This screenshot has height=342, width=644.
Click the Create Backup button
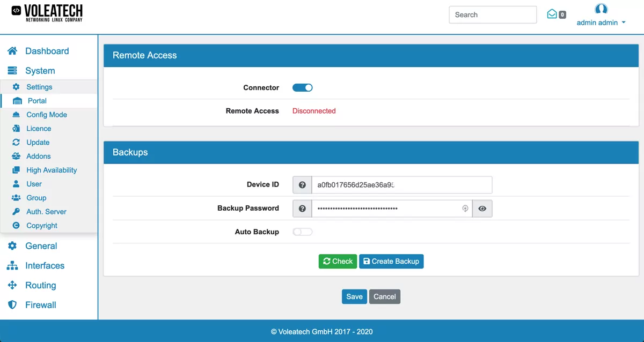tap(391, 262)
